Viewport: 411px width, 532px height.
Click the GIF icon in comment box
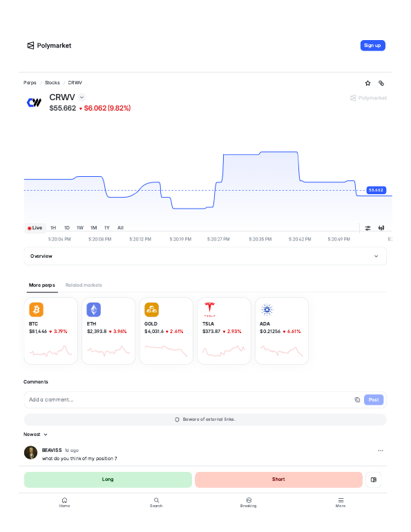point(357,399)
